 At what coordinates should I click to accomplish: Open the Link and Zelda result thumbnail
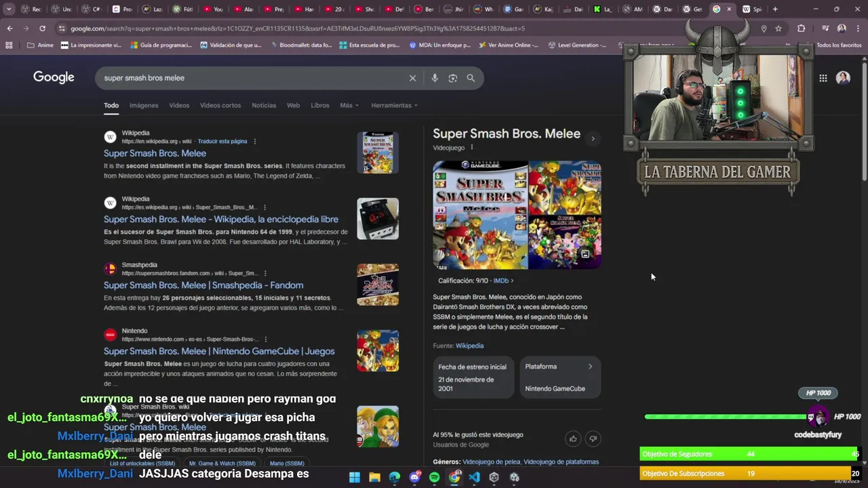click(378, 426)
